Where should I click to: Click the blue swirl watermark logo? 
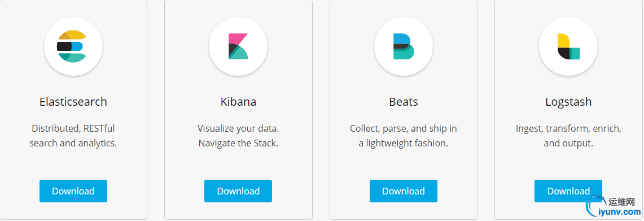click(x=597, y=205)
